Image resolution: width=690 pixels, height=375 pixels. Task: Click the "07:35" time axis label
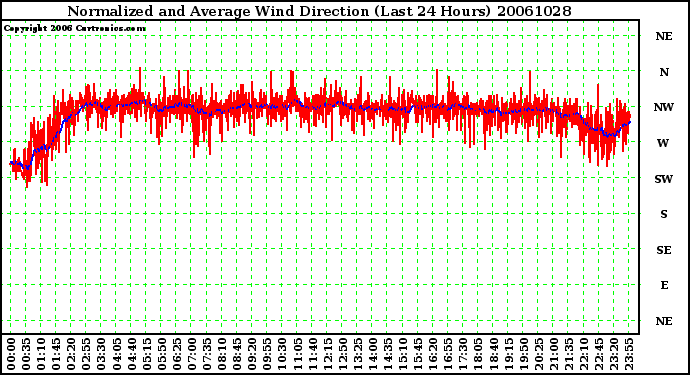(207, 354)
